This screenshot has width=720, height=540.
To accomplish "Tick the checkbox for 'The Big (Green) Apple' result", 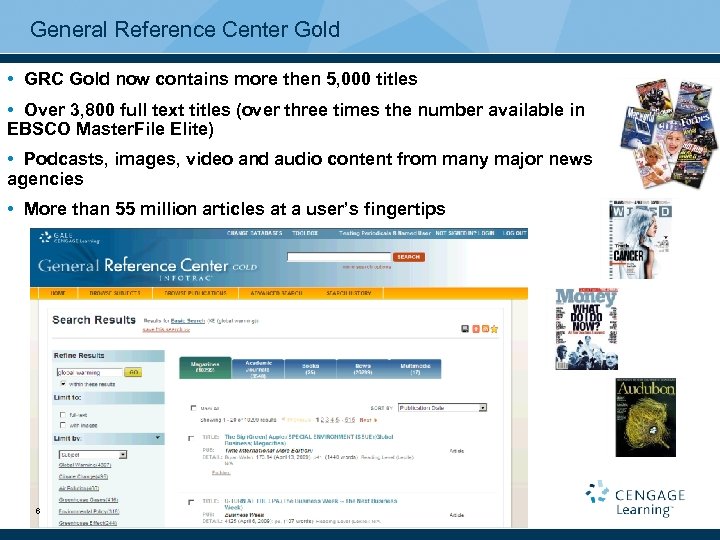I will (x=191, y=438).
